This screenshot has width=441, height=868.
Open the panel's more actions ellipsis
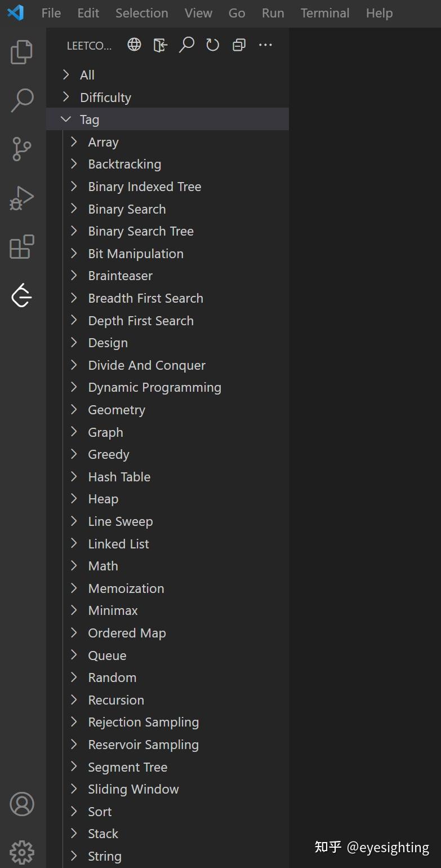[x=265, y=45]
